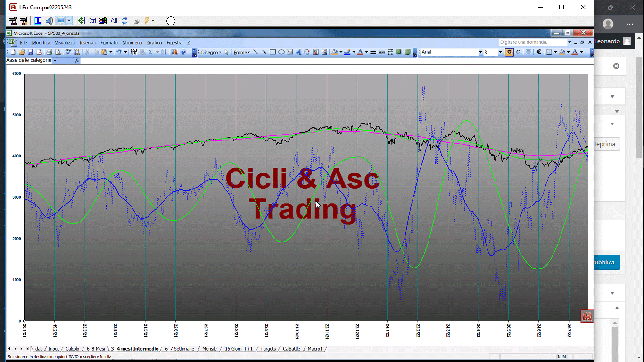Open the Modifica menu
Screen dimensions: 644x362
(x=41, y=43)
